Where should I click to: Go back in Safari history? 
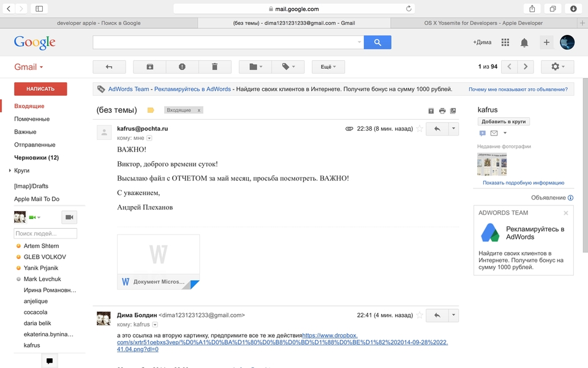coord(9,9)
